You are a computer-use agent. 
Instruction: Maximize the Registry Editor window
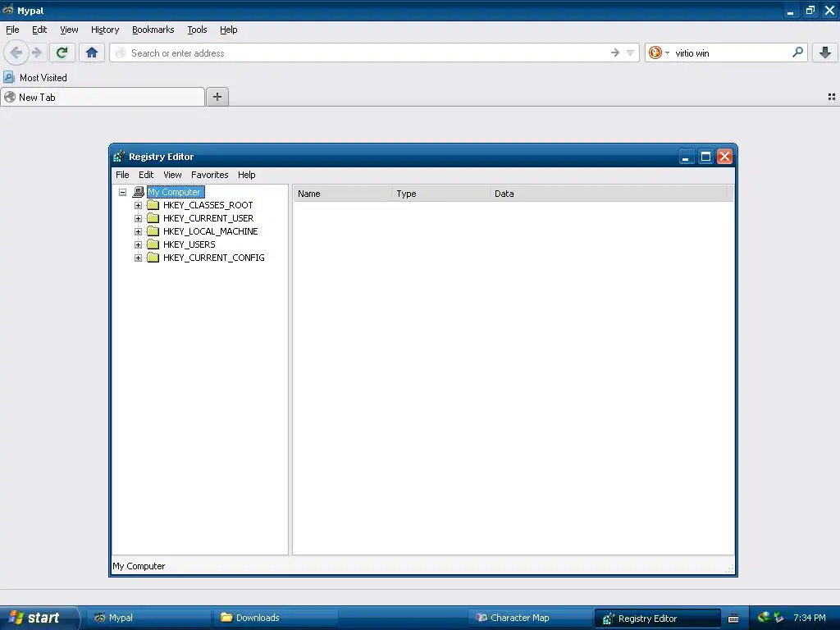click(x=705, y=157)
